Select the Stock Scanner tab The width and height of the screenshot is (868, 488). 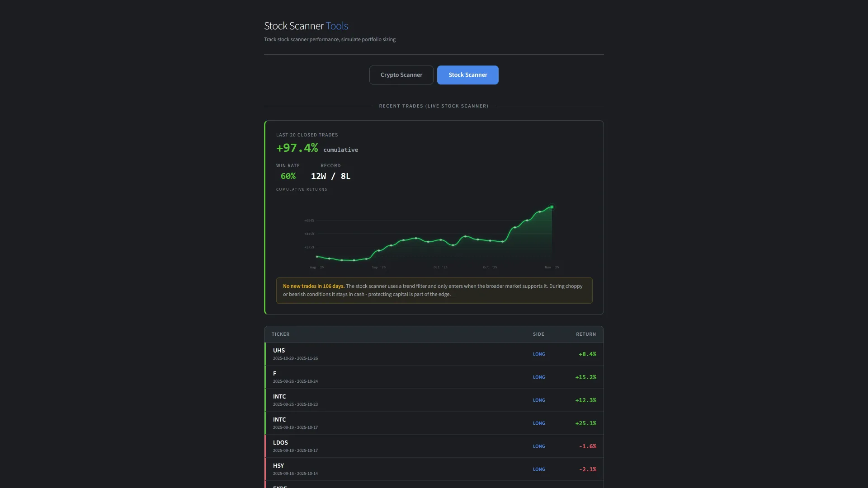pos(467,75)
